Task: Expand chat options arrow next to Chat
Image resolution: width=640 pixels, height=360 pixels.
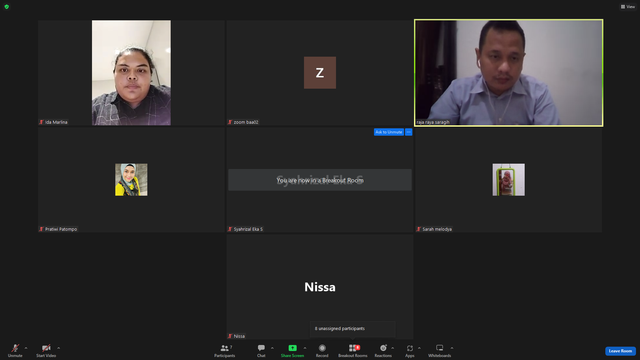Action: click(x=272, y=348)
